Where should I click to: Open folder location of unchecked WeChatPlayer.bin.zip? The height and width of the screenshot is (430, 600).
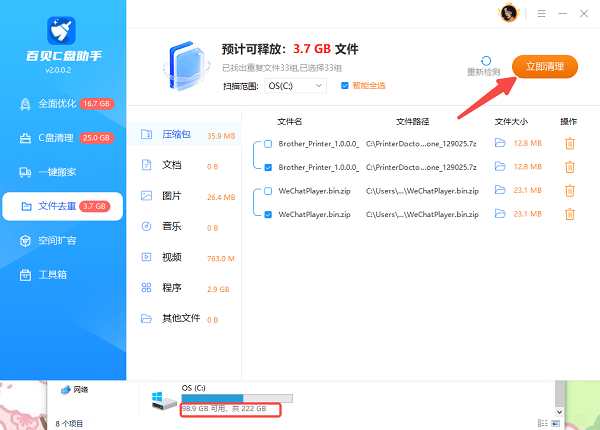500,190
